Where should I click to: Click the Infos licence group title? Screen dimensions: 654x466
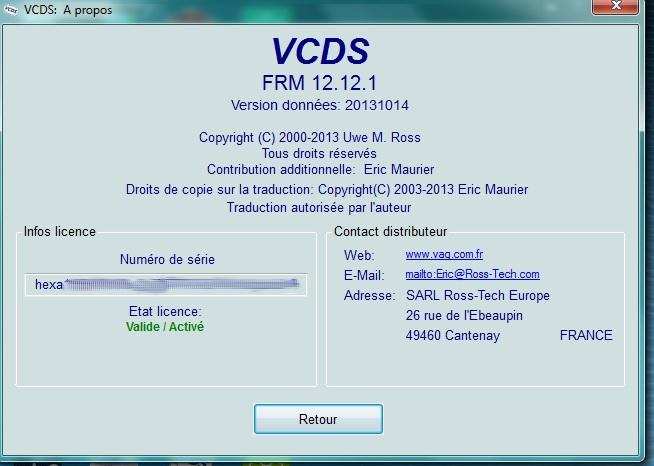point(60,232)
